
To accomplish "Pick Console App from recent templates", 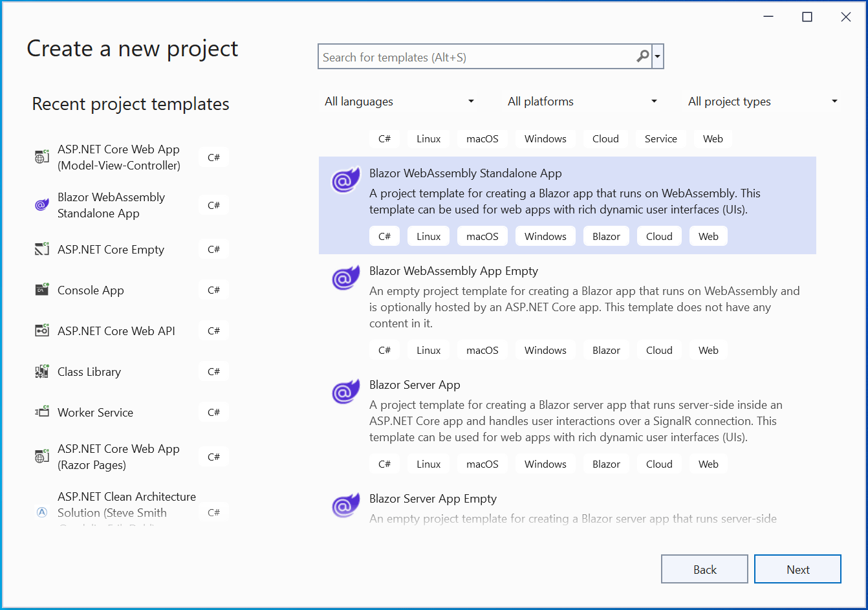I will [132, 290].
